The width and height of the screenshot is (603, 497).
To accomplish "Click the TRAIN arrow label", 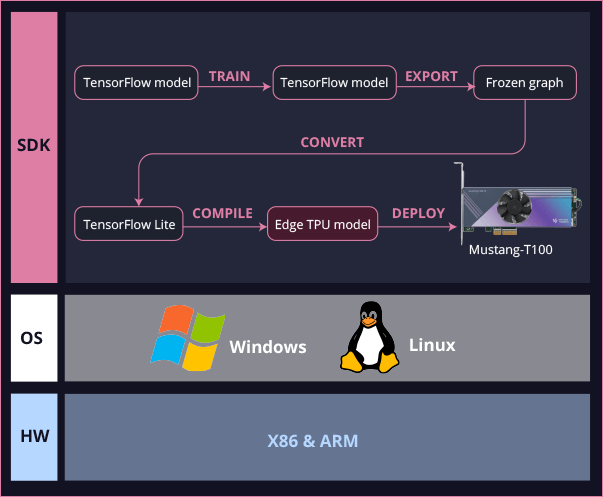I will point(229,76).
